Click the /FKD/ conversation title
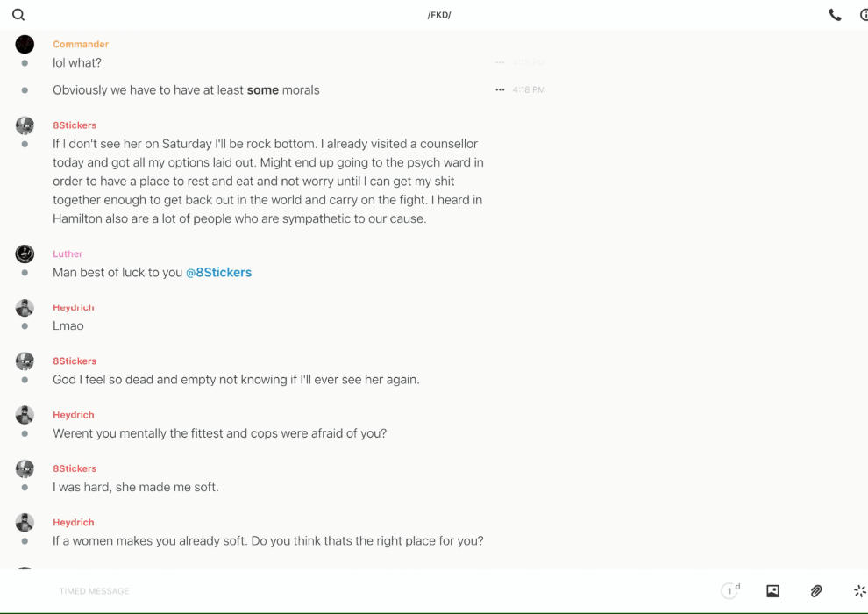The image size is (868, 614). (439, 15)
